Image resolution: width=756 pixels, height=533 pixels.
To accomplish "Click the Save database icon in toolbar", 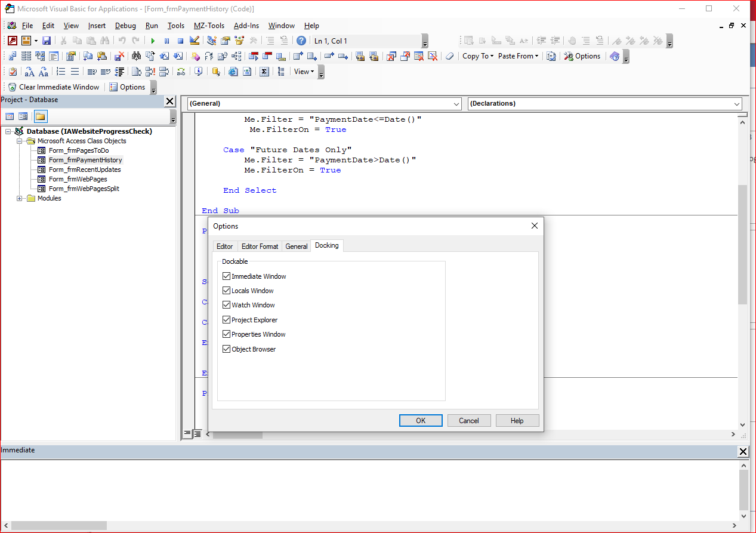I will [x=46, y=41].
